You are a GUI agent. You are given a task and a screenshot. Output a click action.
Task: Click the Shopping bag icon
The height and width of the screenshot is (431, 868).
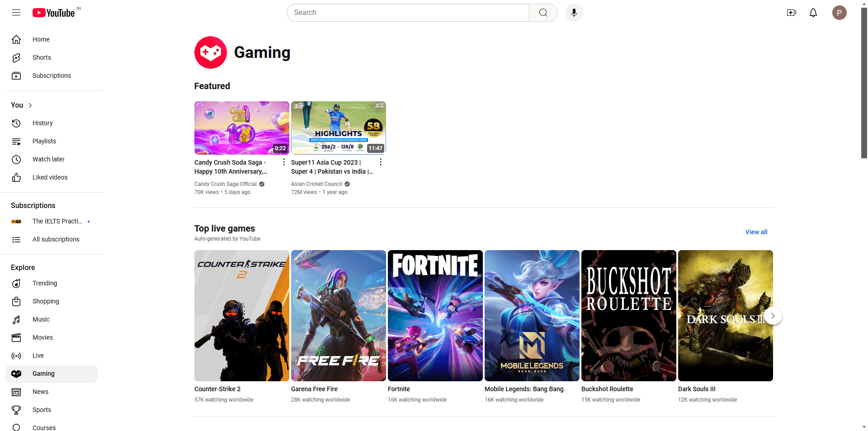pos(16,301)
